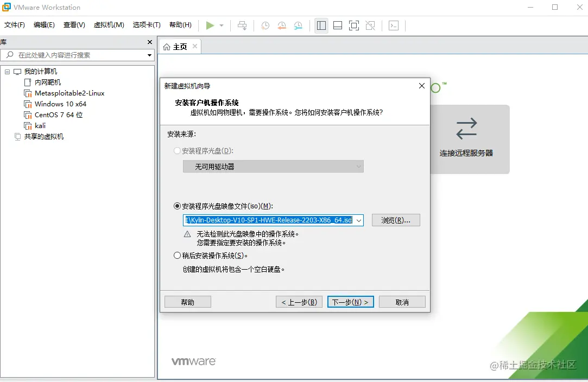Switch to the 主页 tab
Image resolution: width=588 pixels, height=382 pixels.
pos(180,47)
